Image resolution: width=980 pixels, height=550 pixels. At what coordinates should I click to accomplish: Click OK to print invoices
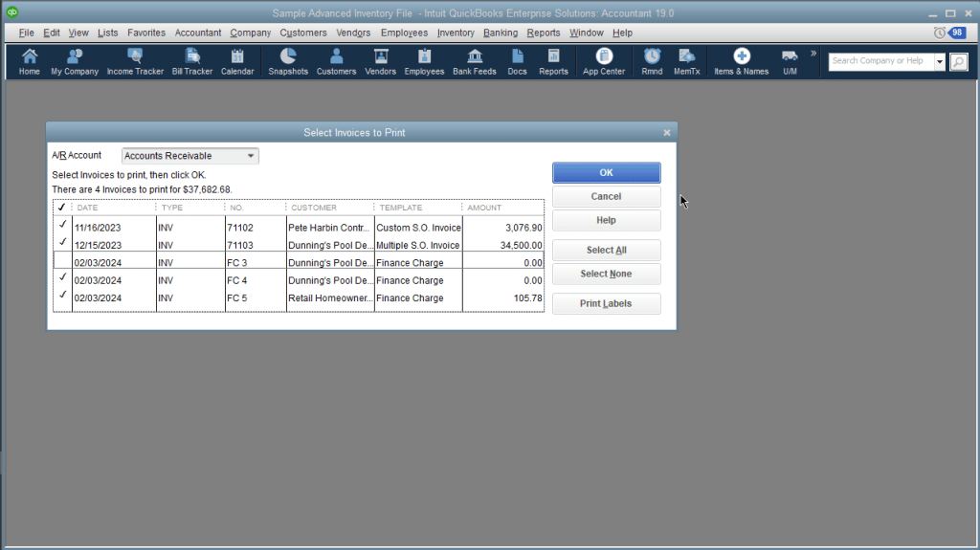point(606,172)
